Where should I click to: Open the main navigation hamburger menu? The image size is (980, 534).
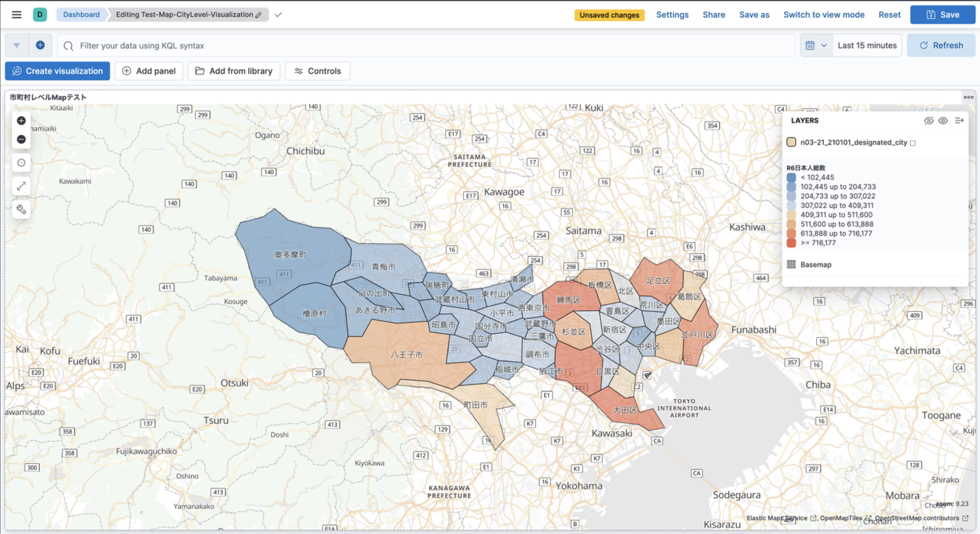click(x=17, y=15)
